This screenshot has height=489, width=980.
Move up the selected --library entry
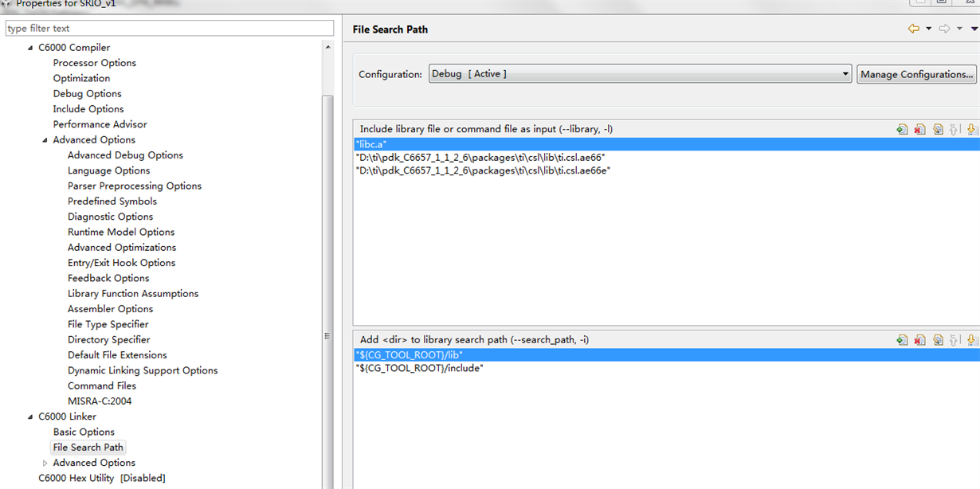(955, 129)
